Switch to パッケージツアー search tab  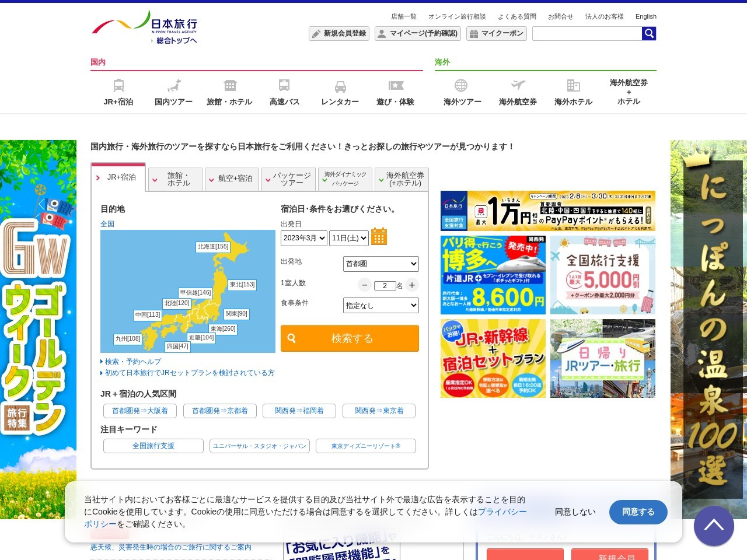tap(288, 179)
